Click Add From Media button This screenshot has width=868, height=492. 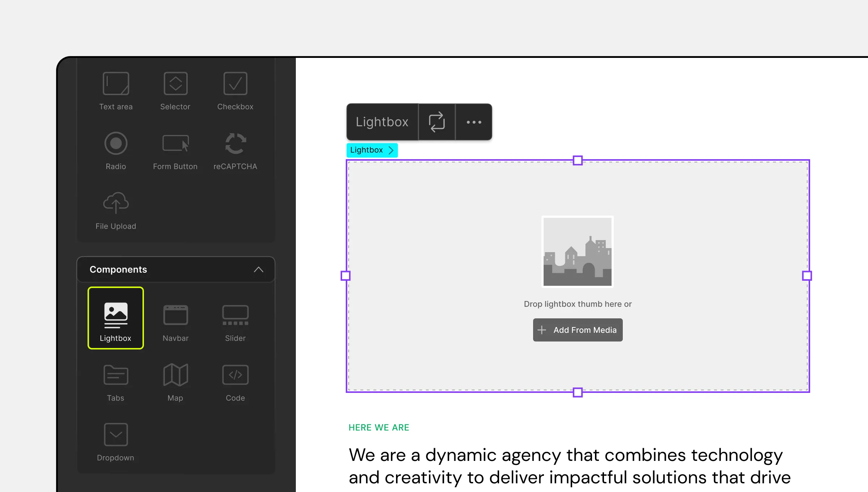tap(578, 330)
